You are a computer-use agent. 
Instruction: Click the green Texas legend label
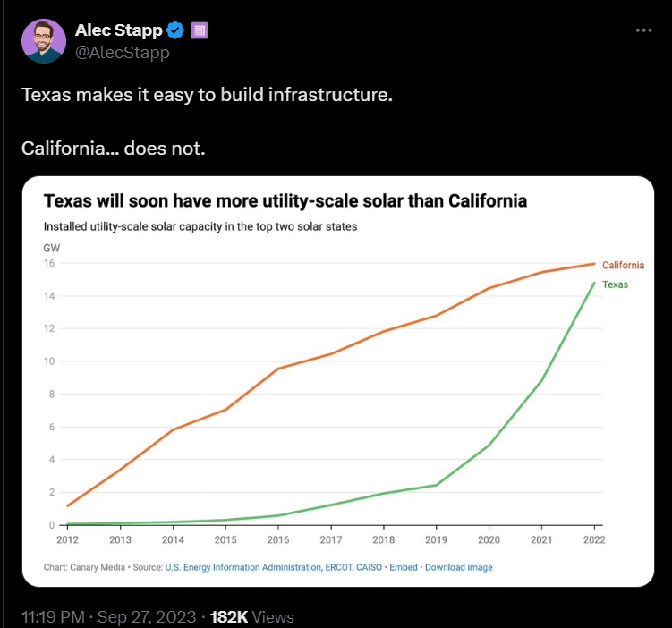(615, 285)
